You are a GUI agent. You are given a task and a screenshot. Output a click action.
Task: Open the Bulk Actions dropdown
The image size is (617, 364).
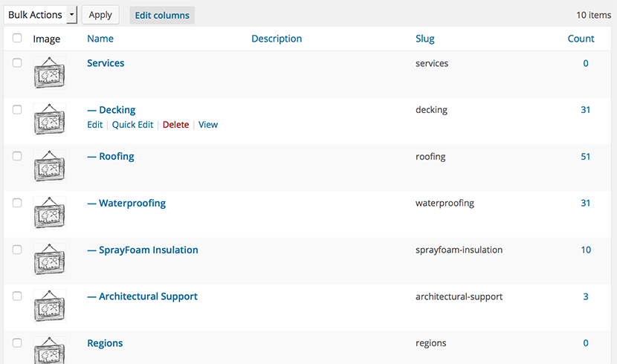point(41,15)
